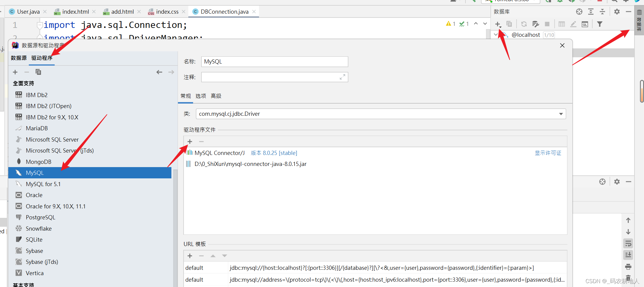Open the add data source dropdown arrow
The width and height of the screenshot is (644, 287).
[x=501, y=27]
